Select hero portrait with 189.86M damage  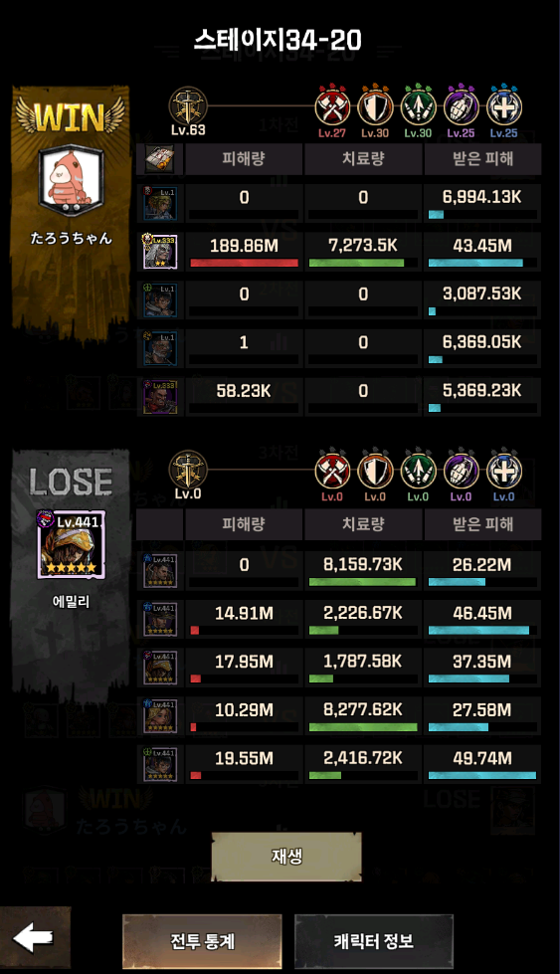pyautogui.click(x=160, y=252)
